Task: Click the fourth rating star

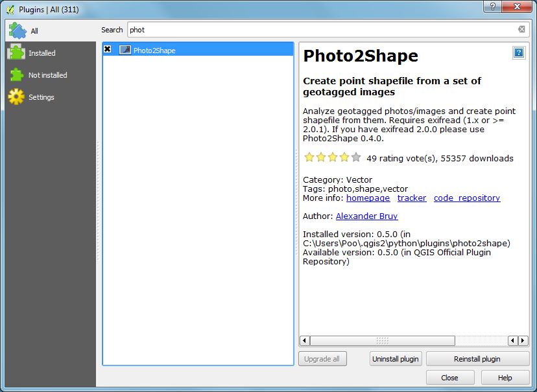Action: [x=344, y=157]
